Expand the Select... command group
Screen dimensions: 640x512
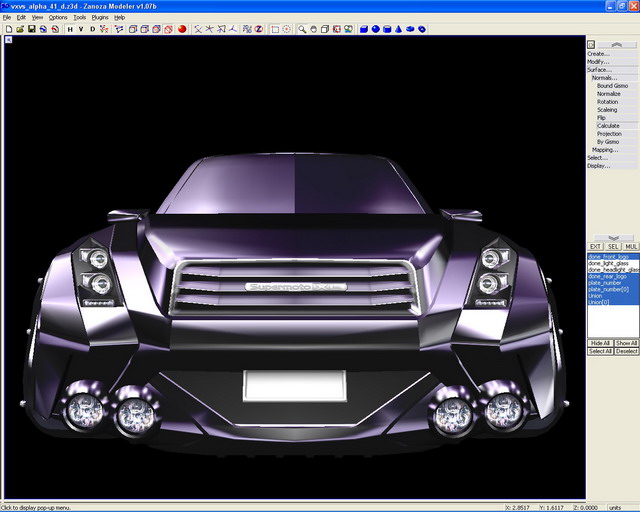click(x=613, y=158)
